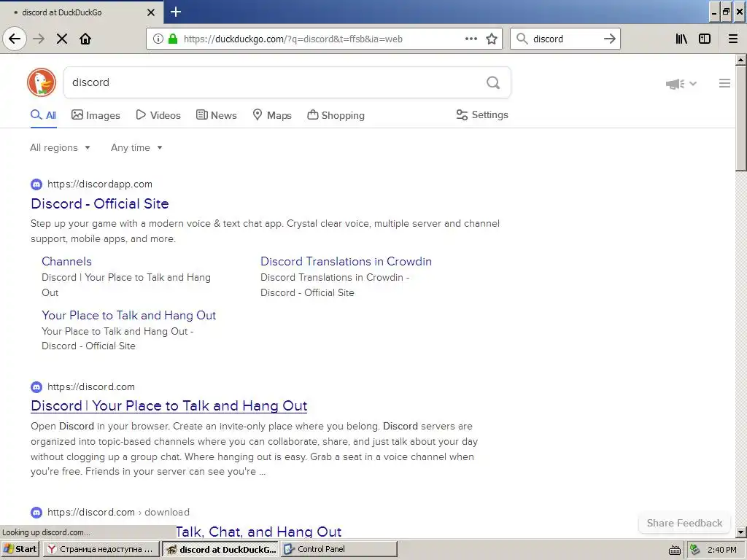Close the discord at DuckDuckGo tab
Image resolution: width=747 pixels, height=560 pixels.
pos(150,12)
